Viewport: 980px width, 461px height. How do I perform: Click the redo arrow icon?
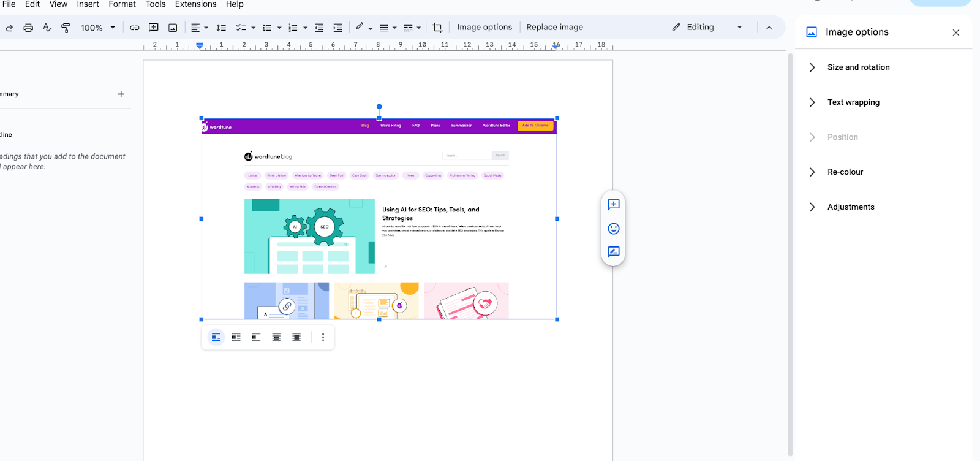(x=9, y=28)
